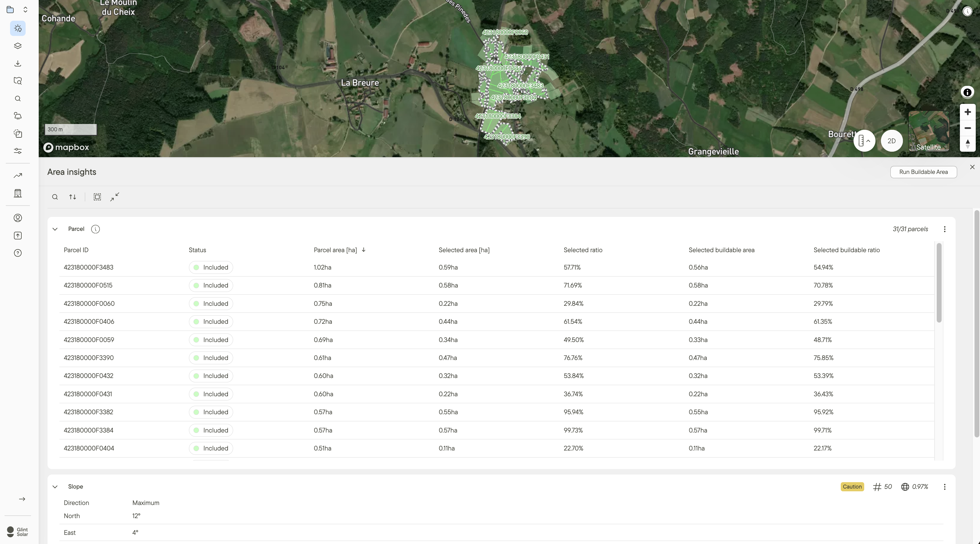Click the download icon in sidebar
980x544 pixels.
tap(17, 63)
